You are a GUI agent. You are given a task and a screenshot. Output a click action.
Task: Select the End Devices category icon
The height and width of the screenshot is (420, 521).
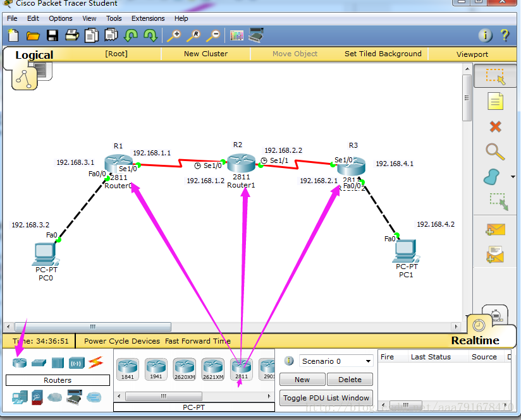point(20,397)
